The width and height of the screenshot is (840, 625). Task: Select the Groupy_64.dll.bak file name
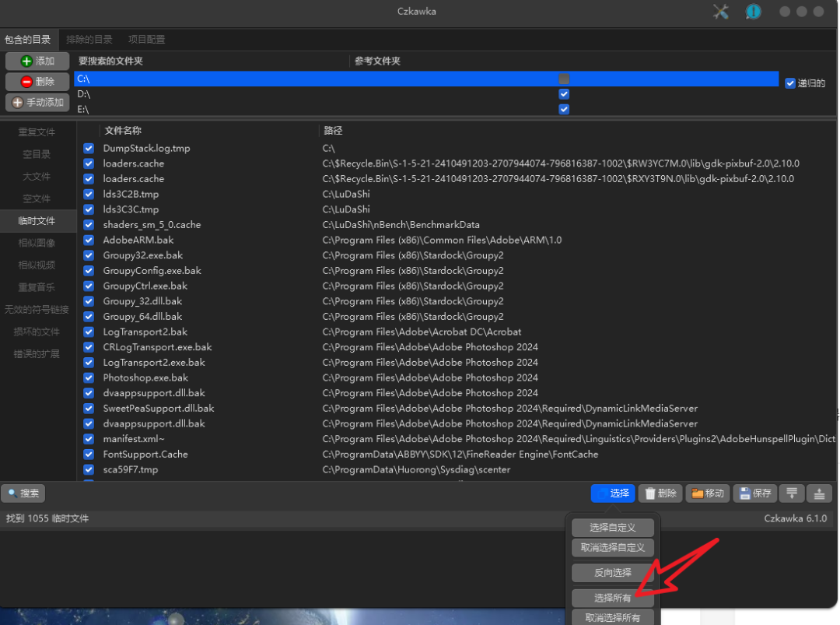(x=142, y=317)
